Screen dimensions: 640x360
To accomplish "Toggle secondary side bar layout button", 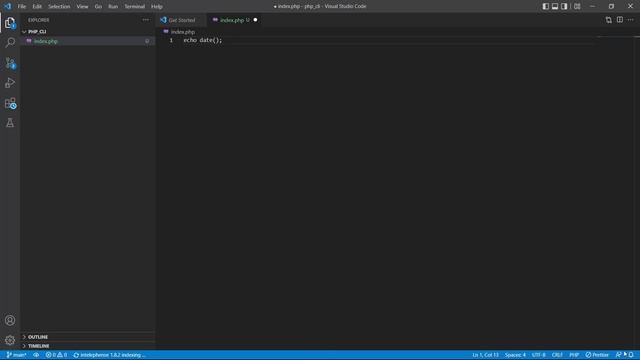I will [564, 6].
